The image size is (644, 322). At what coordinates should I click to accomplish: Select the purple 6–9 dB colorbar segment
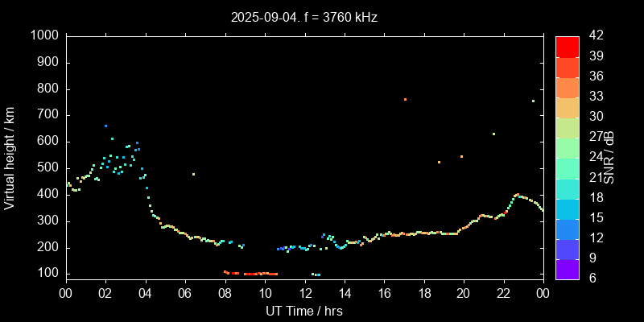pos(568,268)
